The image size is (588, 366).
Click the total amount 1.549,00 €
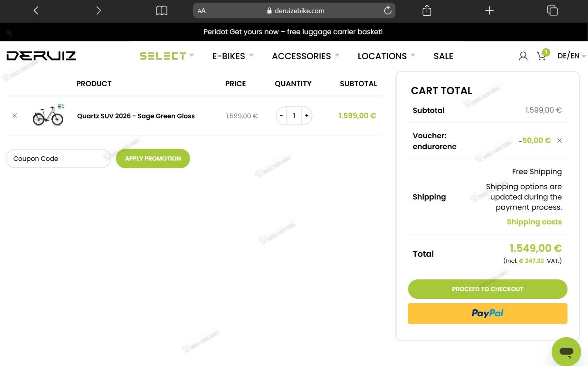coord(536,248)
